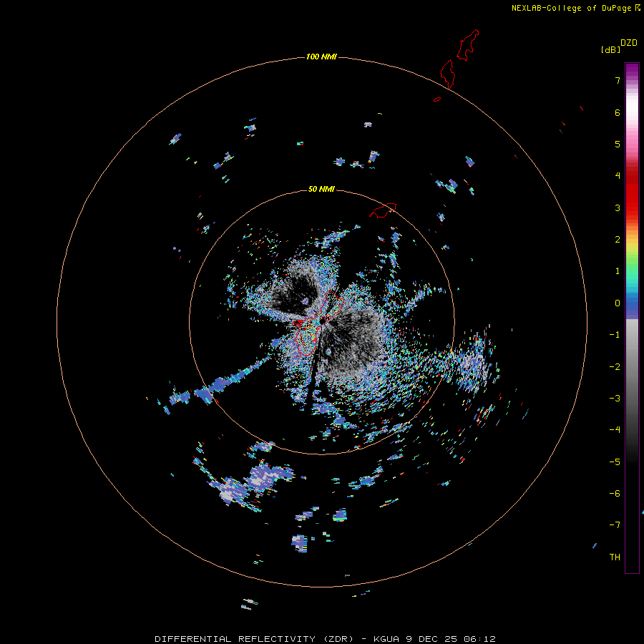Screen dimensions: 644x644
Task: Click the colorbar value -1 label
Action: [x=615, y=335]
